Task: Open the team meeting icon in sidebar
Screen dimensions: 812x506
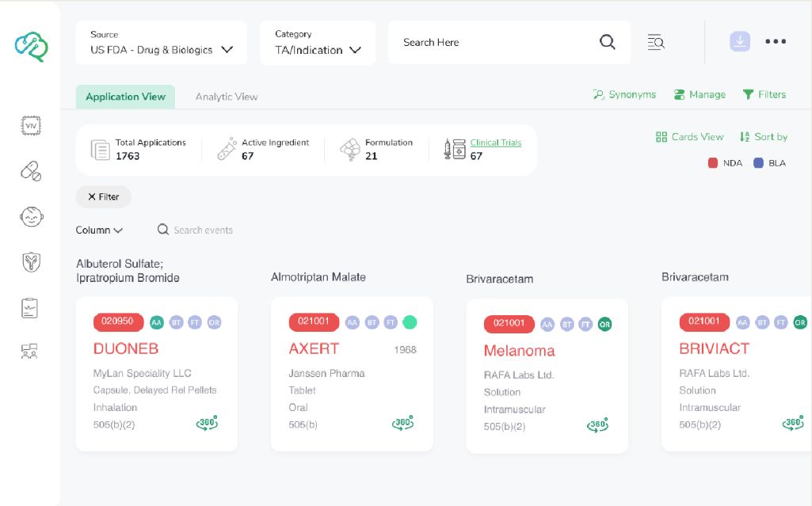Action: tap(29, 352)
